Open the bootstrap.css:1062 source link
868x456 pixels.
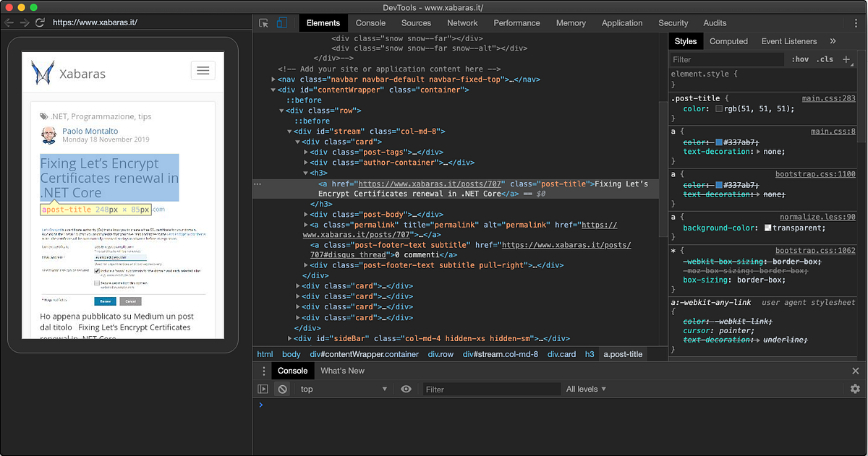pos(815,250)
